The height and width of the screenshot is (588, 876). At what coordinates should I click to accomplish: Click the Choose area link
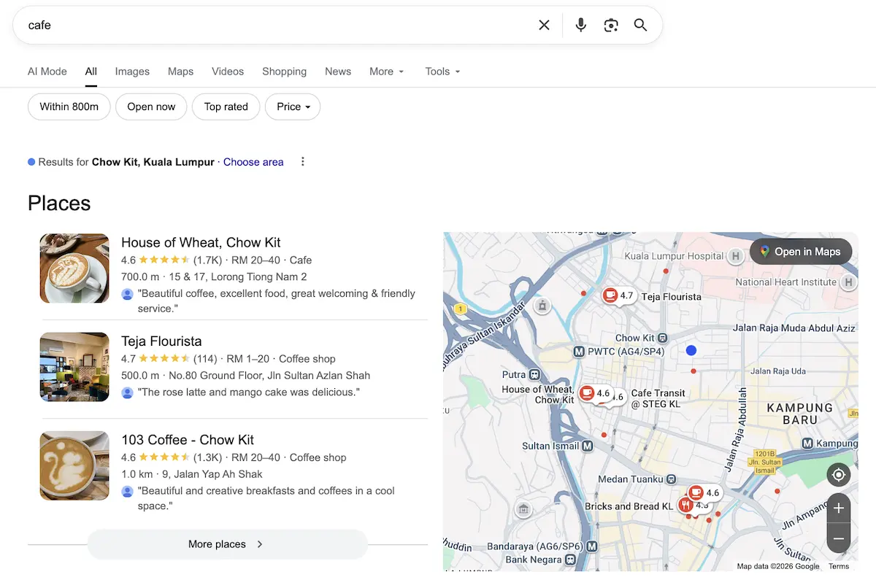coord(253,162)
